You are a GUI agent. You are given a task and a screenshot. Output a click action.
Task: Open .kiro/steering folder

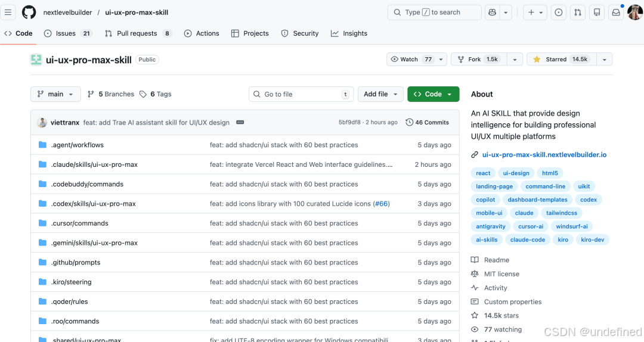(x=72, y=282)
